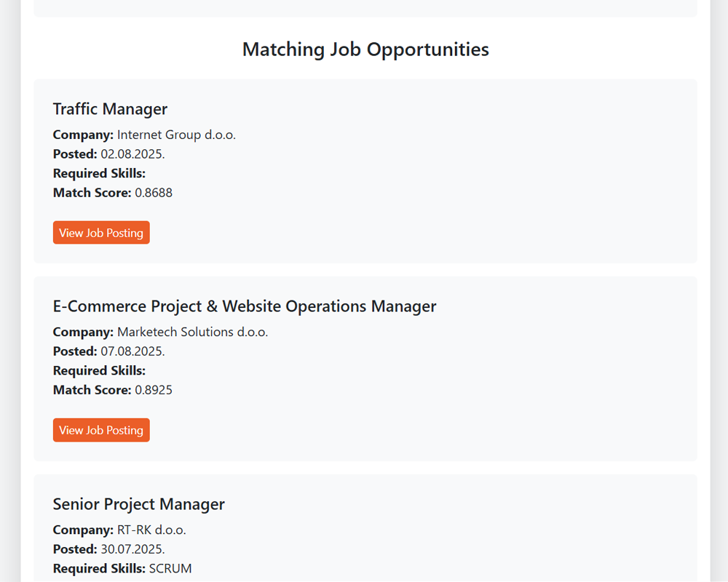The height and width of the screenshot is (582, 728).
Task: Click the 07.08.2025. posted date
Action: coord(132,351)
